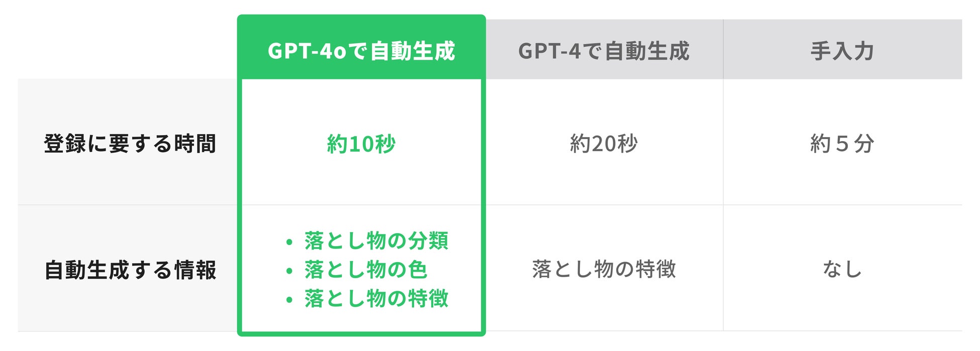The image size is (980, 351).
Task: Click the green bottom border of highlighted column
Action: click(x=361, y=333)
